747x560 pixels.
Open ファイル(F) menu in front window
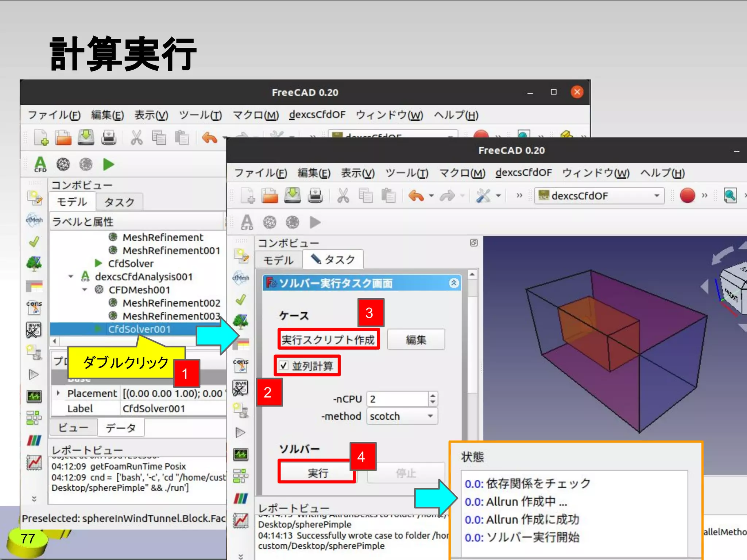(261, 173)
